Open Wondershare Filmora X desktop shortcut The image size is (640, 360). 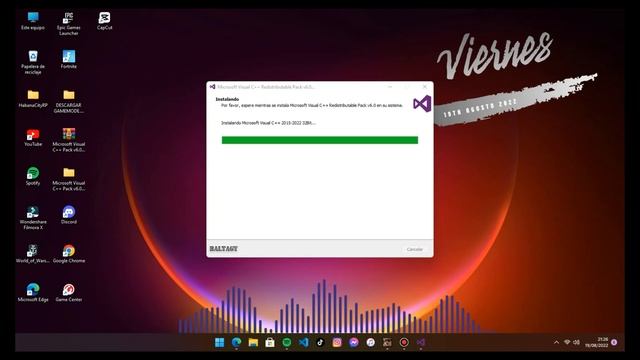[33, 218]
